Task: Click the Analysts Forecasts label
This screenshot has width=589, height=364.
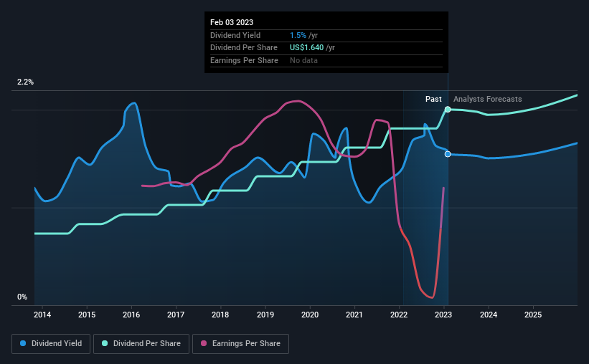Action: click(x=488, y=99)
